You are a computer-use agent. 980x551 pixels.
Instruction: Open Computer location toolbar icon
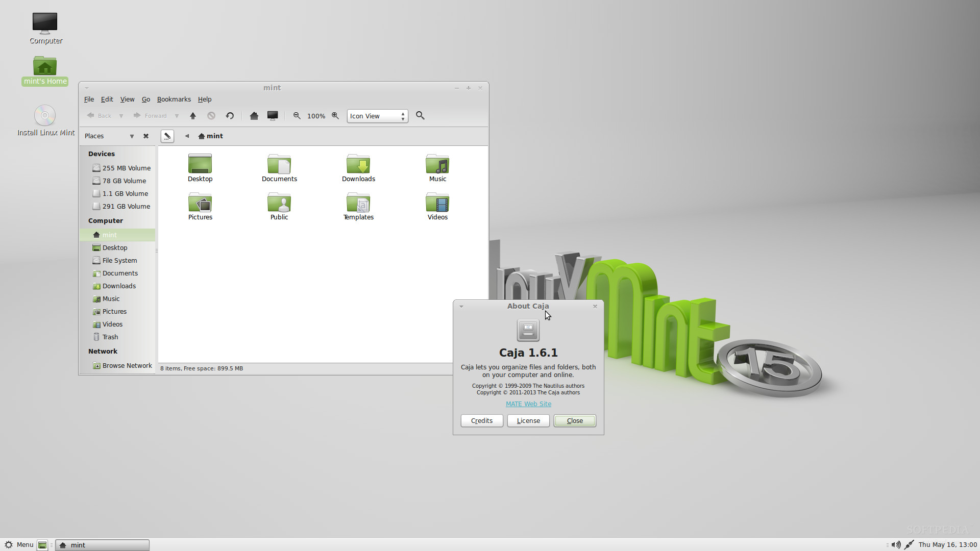point(273,116)
